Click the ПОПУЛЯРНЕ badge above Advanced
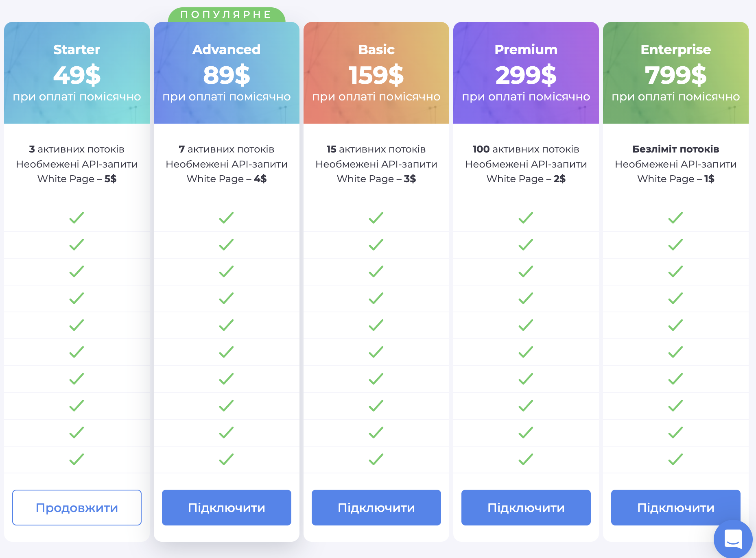The height and width of the screenshot is (558, 756). 226,15
